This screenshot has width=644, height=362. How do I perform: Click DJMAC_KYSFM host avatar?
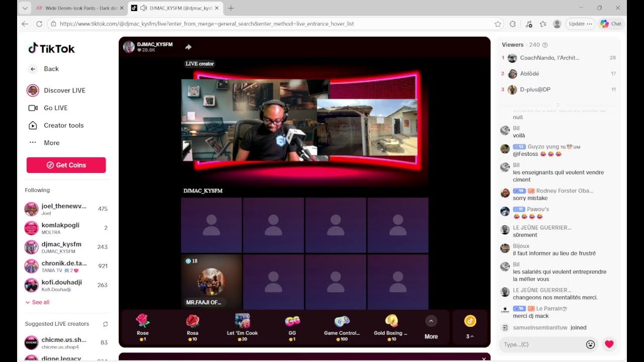tap(129, 47)
